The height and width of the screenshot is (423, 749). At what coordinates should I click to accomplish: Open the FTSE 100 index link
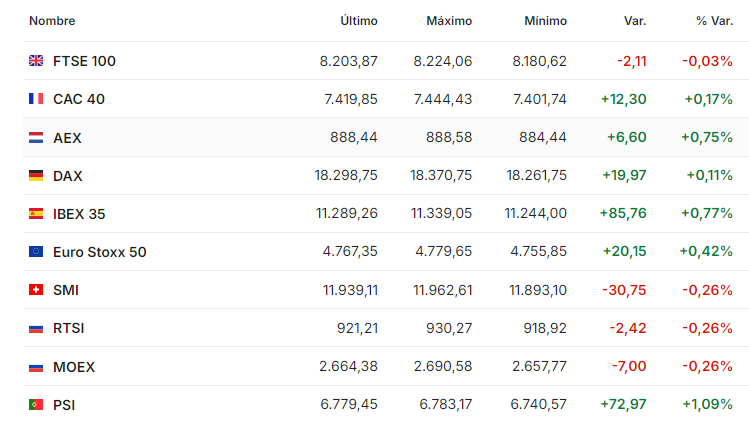coord(84,61)
